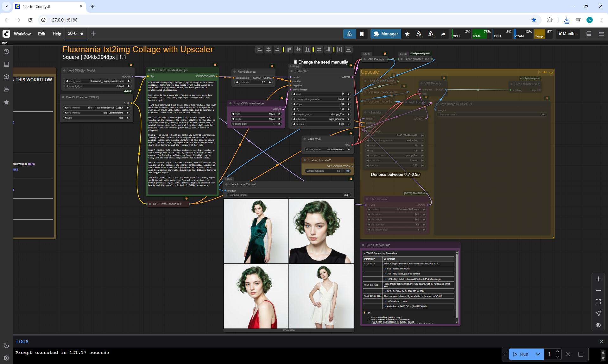Toggle link visibility eye icon

(x=598, y=325)
